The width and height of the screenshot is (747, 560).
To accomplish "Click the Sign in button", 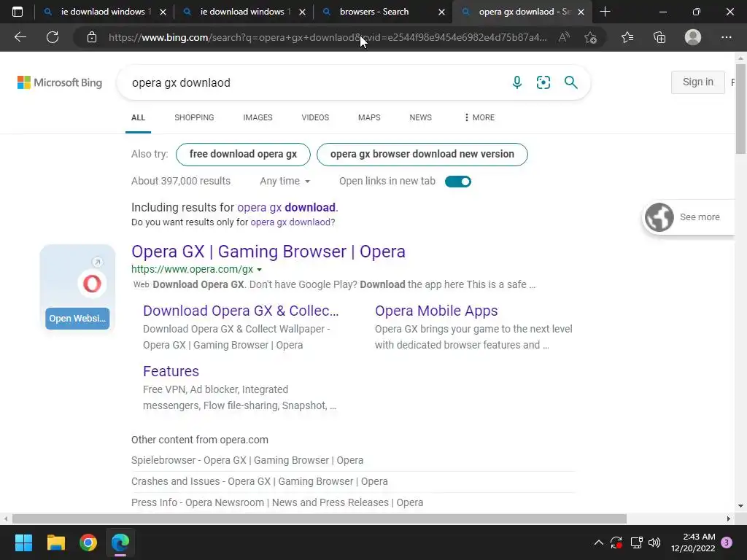I will [698, 82].
